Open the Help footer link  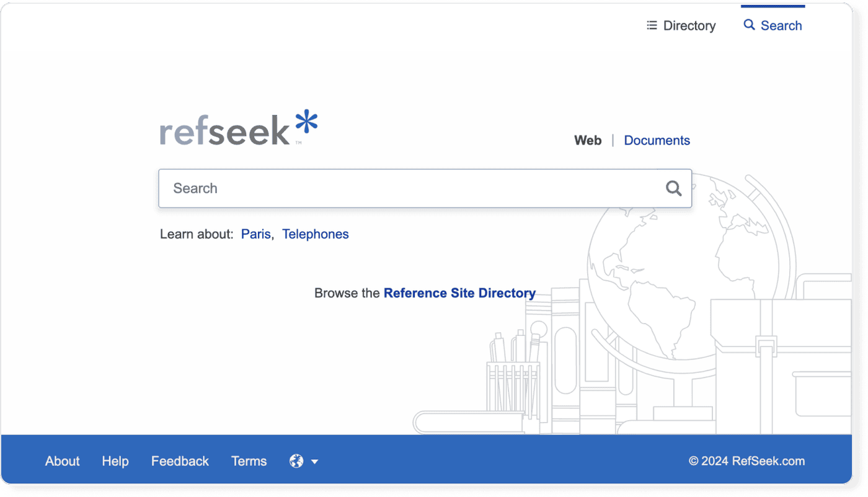(x=115, y=461)
